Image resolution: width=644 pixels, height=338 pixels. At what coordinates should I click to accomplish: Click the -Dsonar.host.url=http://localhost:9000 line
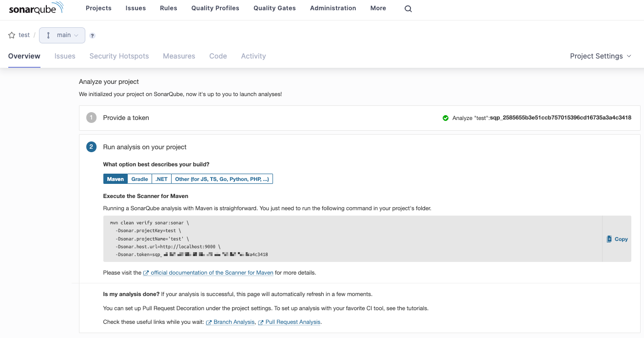168,246
